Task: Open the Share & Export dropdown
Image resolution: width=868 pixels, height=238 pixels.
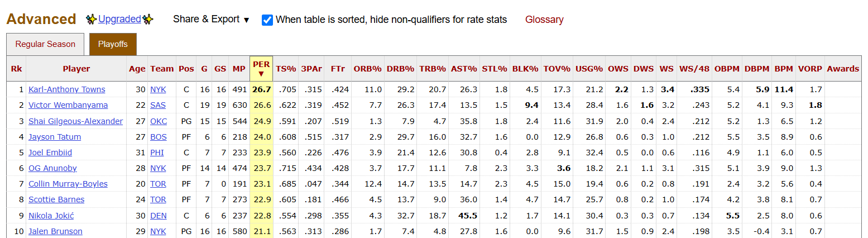Action: coord(211,19)
